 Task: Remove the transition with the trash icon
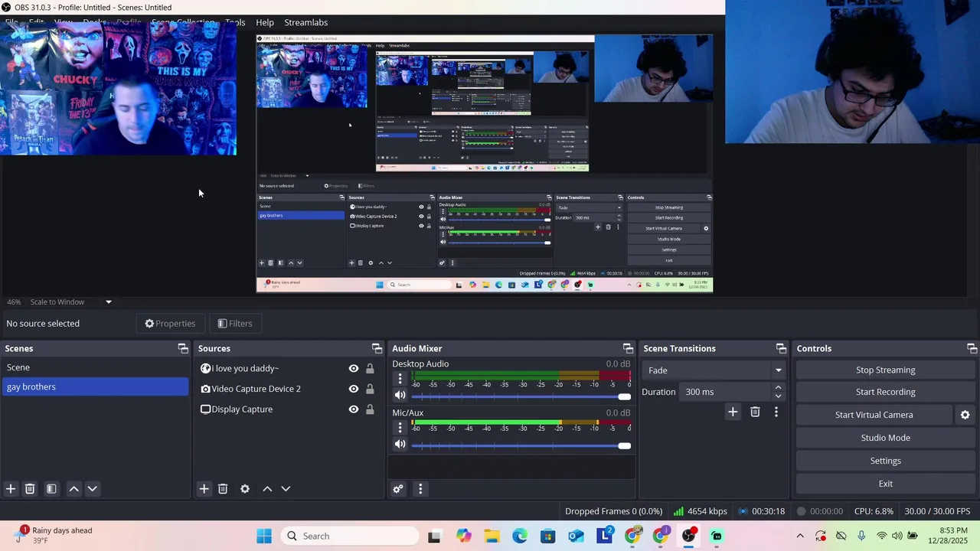coord(755,412)
